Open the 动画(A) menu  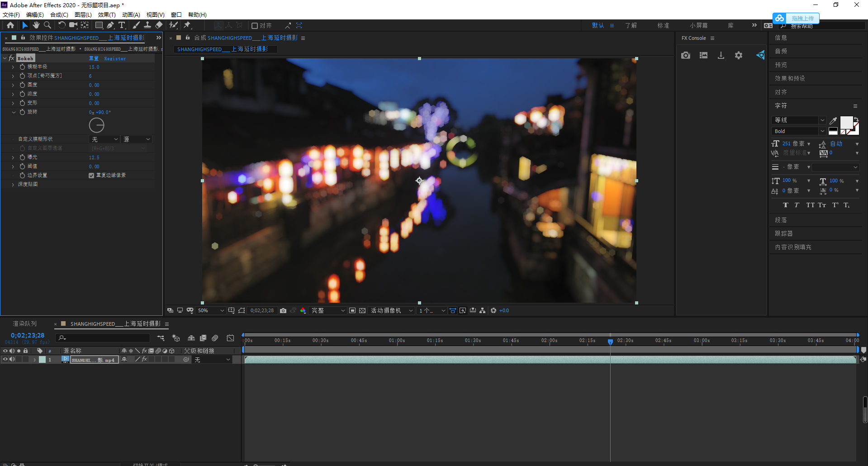point(131,15)
